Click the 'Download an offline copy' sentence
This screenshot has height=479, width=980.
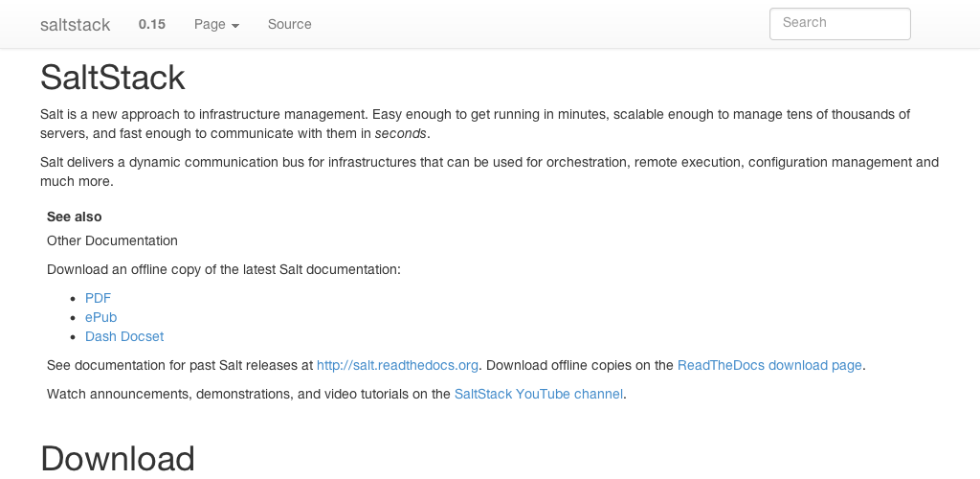click(223, 269)
